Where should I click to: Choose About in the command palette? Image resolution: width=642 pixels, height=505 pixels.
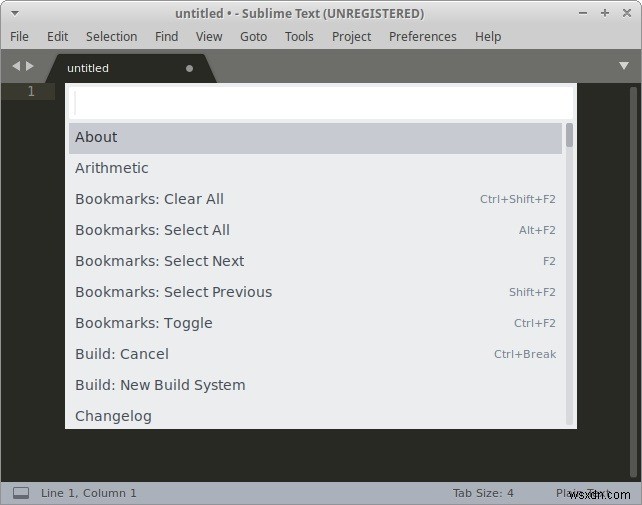[315, 138]
